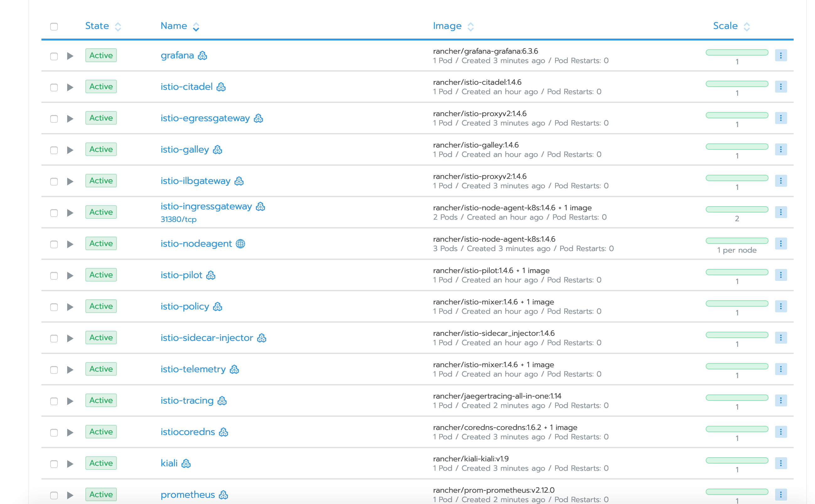The width and height of the screenshot is (815, 504).
Task: Check the checkbox for istio-galley row
Action: tap(54, 150)
